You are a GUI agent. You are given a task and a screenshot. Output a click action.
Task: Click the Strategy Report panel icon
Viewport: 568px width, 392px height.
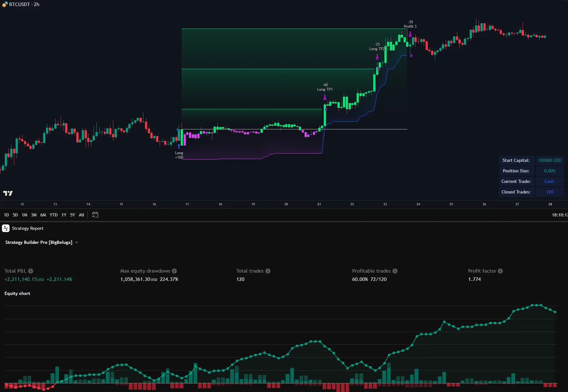point(6,228)
